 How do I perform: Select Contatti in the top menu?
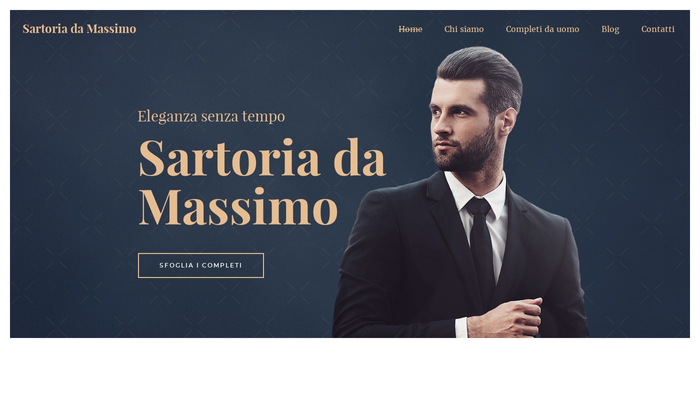pyautogui.click(x=658, y=29)
